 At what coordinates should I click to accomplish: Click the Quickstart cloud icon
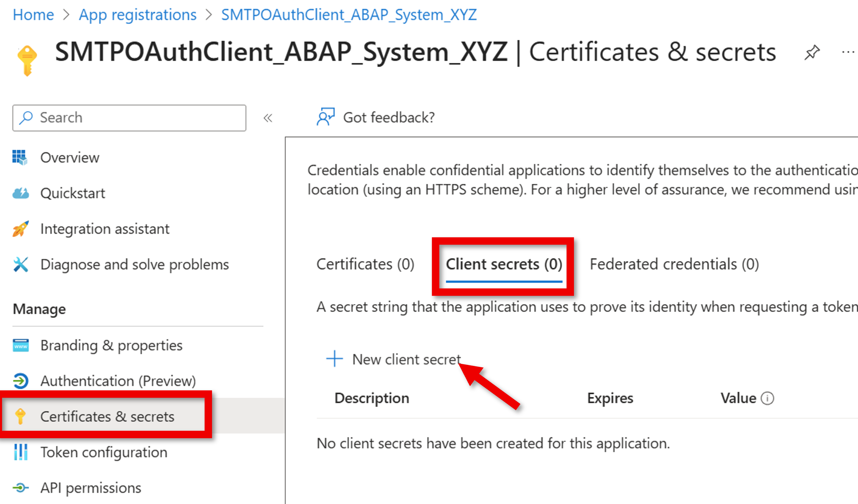click(20, 193)
